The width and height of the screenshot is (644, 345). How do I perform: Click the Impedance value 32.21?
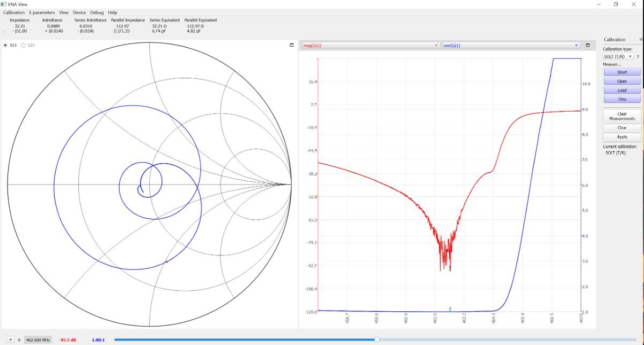pyautogui.click(x=20, y=26)
